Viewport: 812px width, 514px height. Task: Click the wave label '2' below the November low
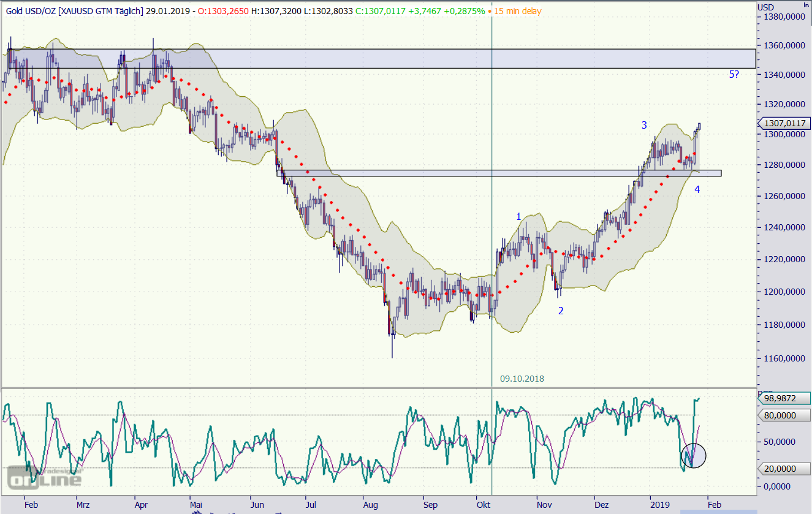click(x=560, y=311)
